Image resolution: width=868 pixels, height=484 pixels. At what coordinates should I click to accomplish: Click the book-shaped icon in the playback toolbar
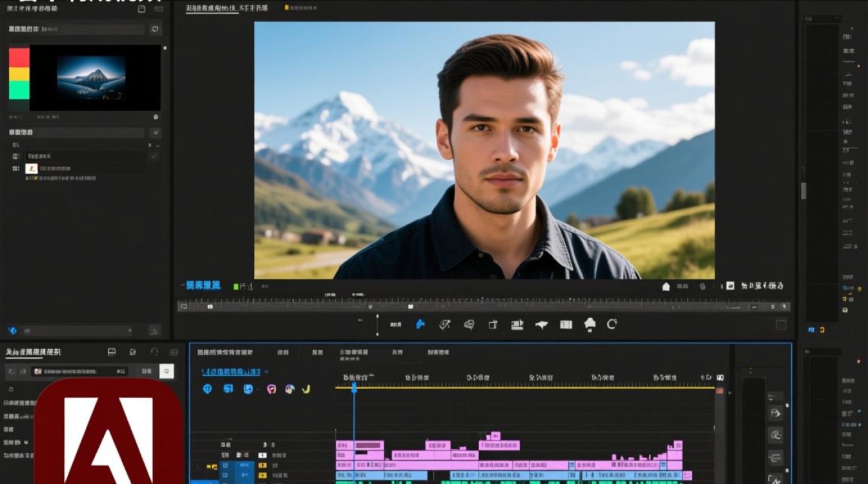566,325
